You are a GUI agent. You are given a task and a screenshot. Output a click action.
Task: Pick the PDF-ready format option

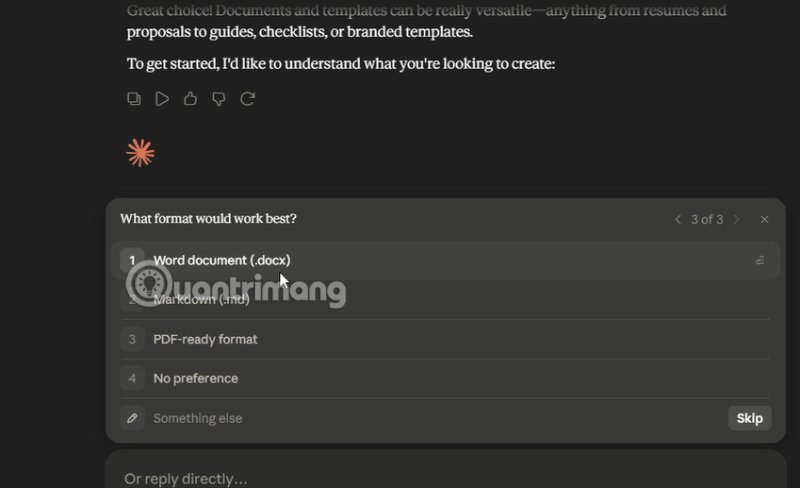pyautogui.click(x=445, y=339)
